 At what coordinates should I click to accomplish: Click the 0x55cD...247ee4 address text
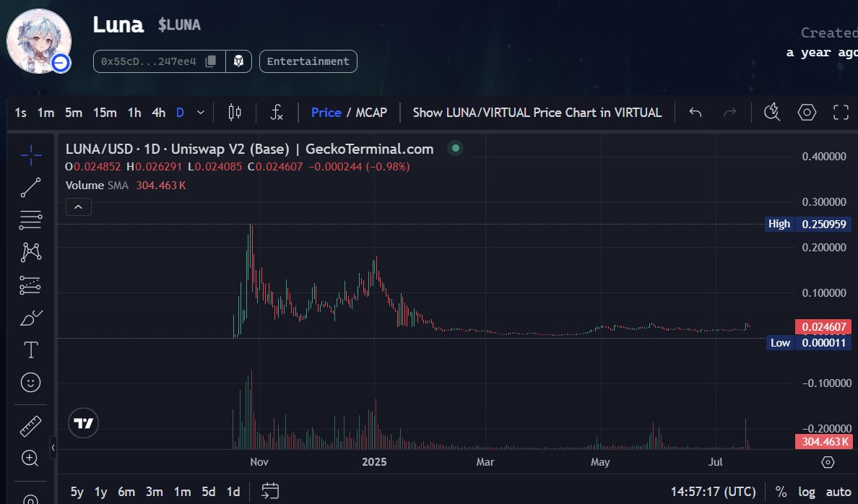tap(148, 61)
